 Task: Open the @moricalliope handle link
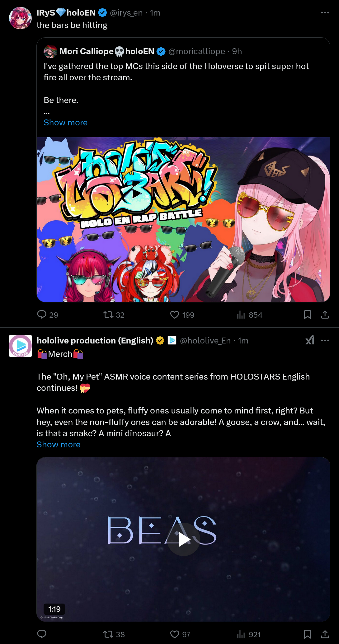click(197, 51)
